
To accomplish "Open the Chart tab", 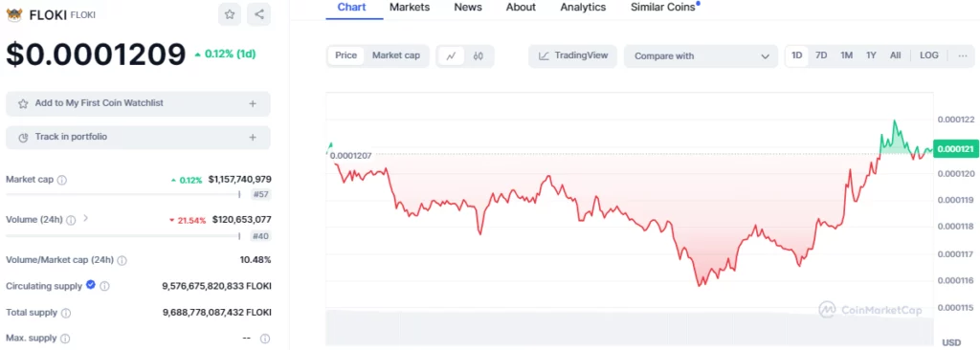I will (352, 8).
